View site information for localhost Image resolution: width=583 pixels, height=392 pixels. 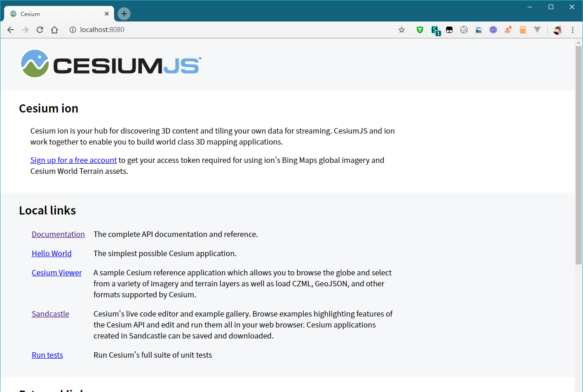tap(72, 30)
